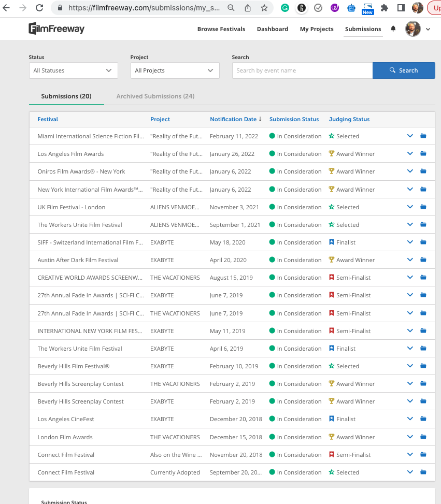Sort by Submission Status column
This screenshot has height=504, width=441.
point(294,119)
